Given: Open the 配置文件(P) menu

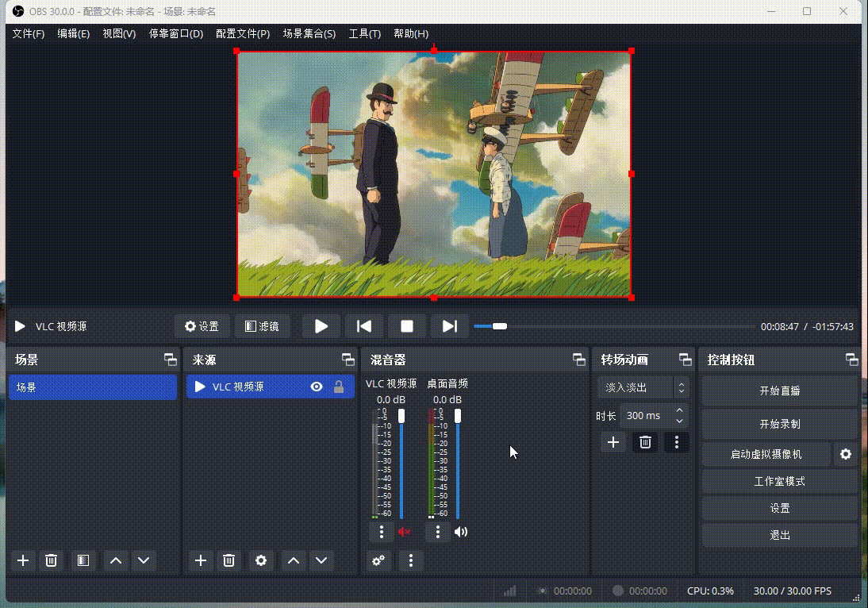Looking at the screenshot, I should click(243, 34).
